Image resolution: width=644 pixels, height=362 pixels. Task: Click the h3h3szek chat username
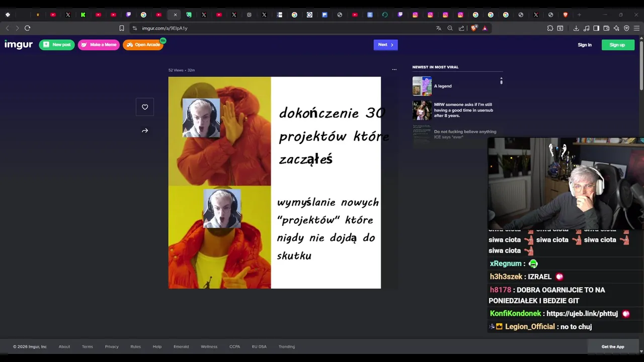click(506, 277)
